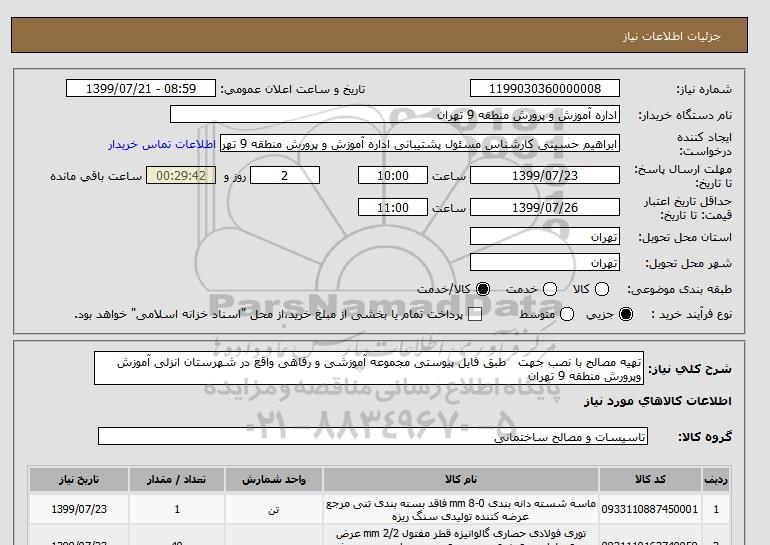The width and height of the screenshot is (770, 545).
Task: Click the گروه کالا field تاسیسات و مصالح ساختمانی
Action: pos(373,436)
